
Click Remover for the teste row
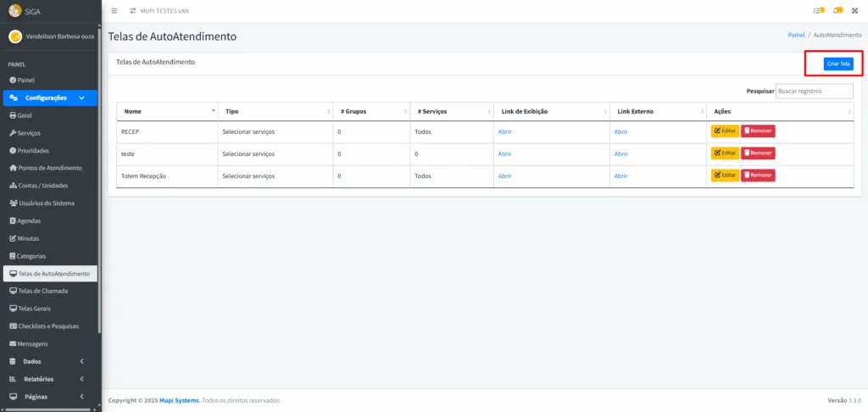[x=758, y=153]
